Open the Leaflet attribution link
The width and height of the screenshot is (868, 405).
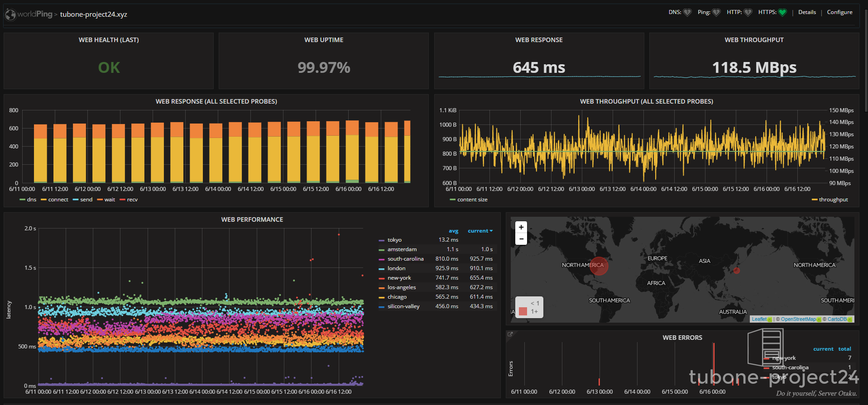coord(759,319)
